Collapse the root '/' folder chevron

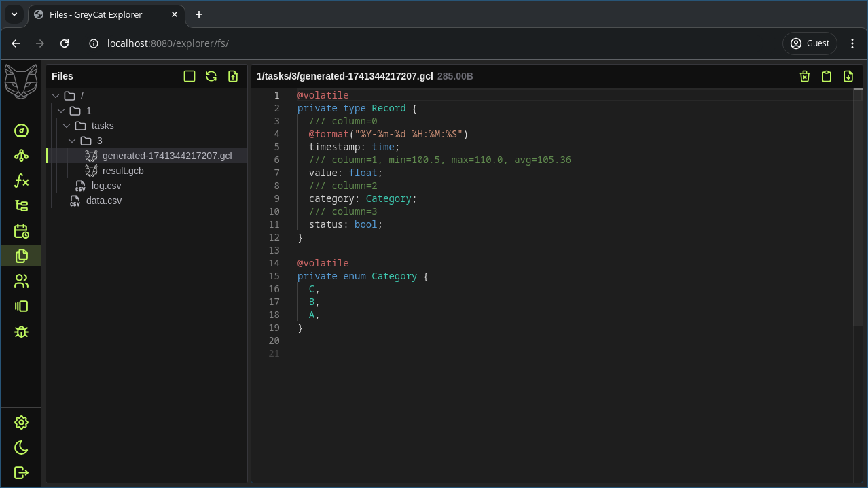pyautogui.click(x=56, y=96)
